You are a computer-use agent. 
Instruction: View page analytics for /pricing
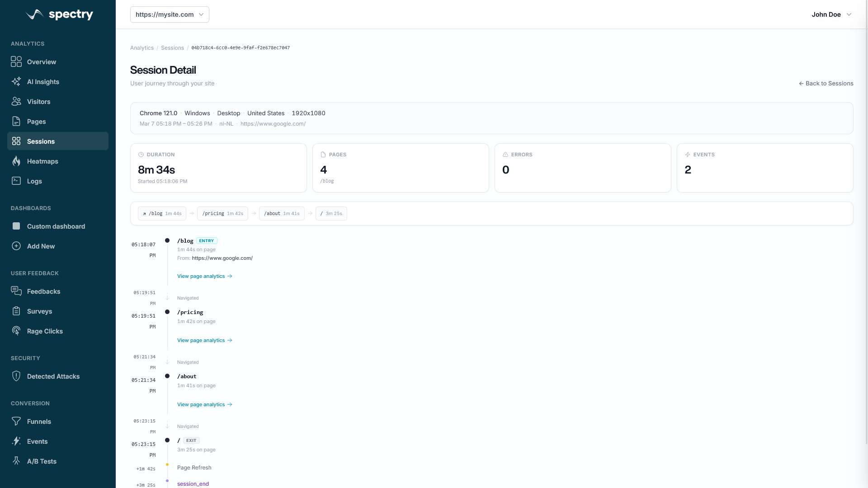204,340
